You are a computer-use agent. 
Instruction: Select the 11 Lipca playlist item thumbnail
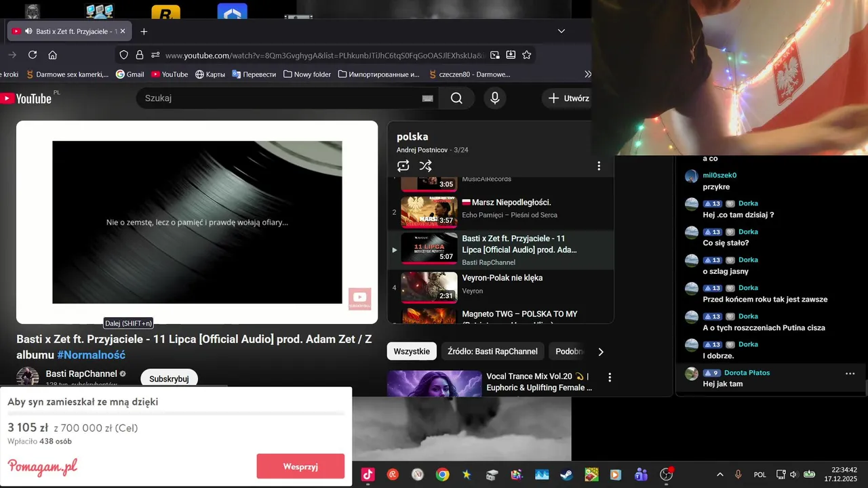(429, 248)
